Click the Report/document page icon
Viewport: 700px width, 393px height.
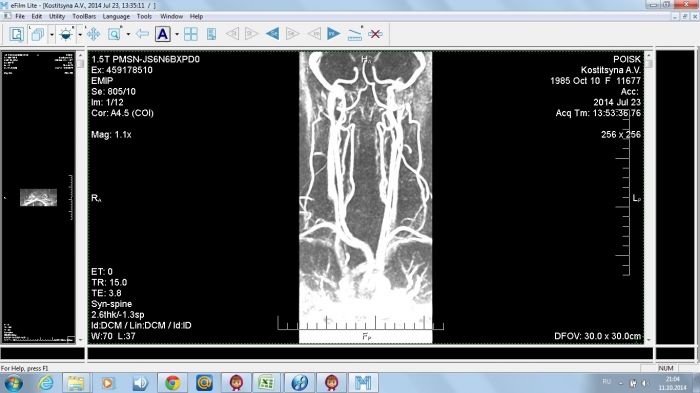tap(211, 34)
